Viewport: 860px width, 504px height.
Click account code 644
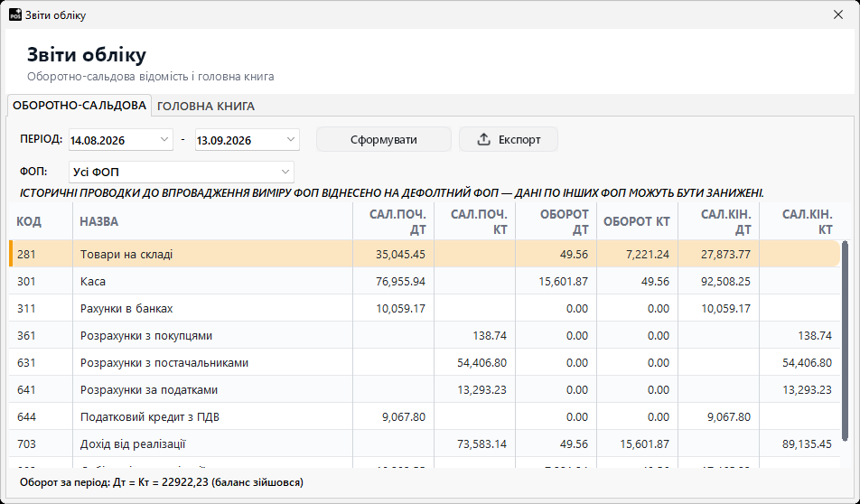pyautogui.click(x=26, y=417)
